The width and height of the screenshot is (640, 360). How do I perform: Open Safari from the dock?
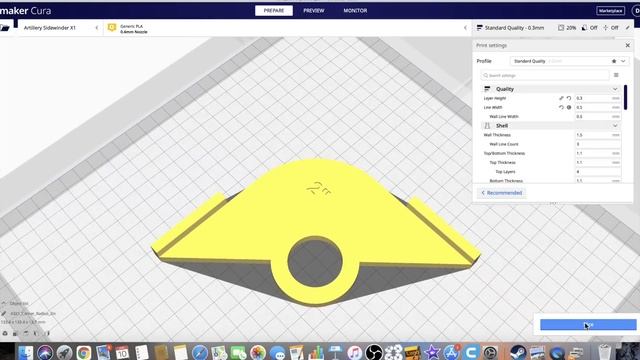pyautogui.click(x=200, y=352)
